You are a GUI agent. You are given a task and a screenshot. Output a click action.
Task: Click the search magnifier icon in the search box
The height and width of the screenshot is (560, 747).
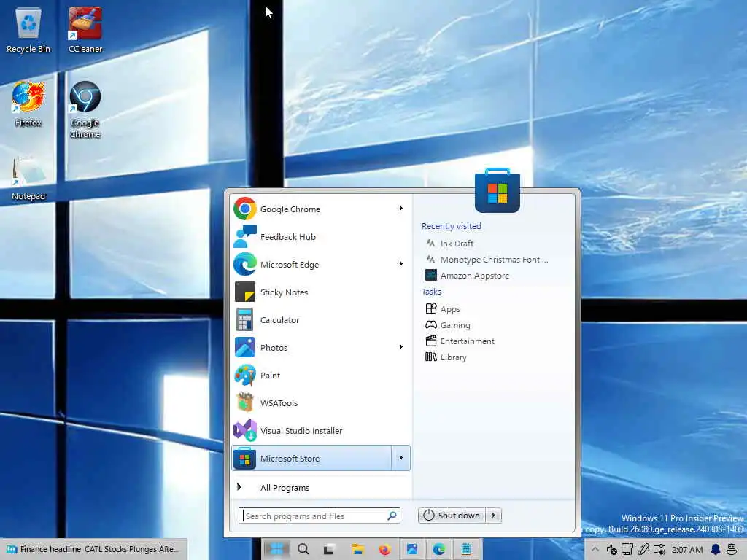[392, 516]
